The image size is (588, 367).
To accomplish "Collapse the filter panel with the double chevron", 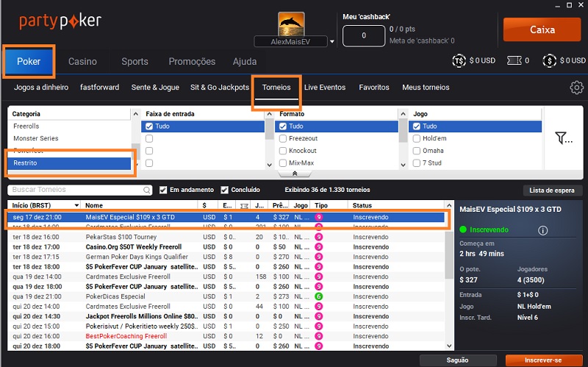I will click(295, 174).
